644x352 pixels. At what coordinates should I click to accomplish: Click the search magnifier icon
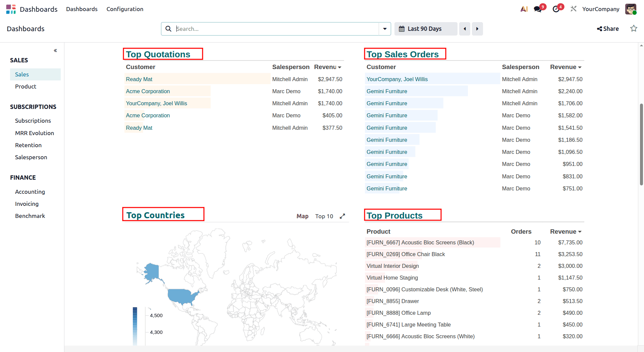coord(168,29)
